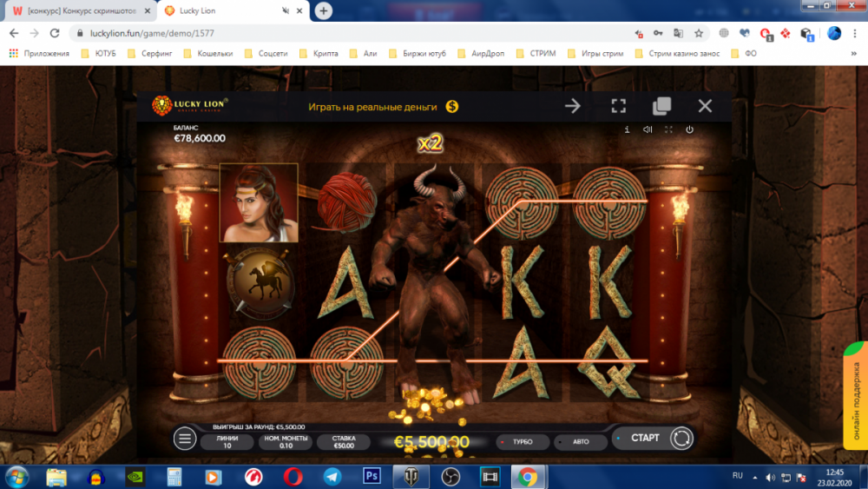Switch to the конкурс скриншотов browser tab
868x489 pixels.
pyautogui.click(x=78, y=10)
